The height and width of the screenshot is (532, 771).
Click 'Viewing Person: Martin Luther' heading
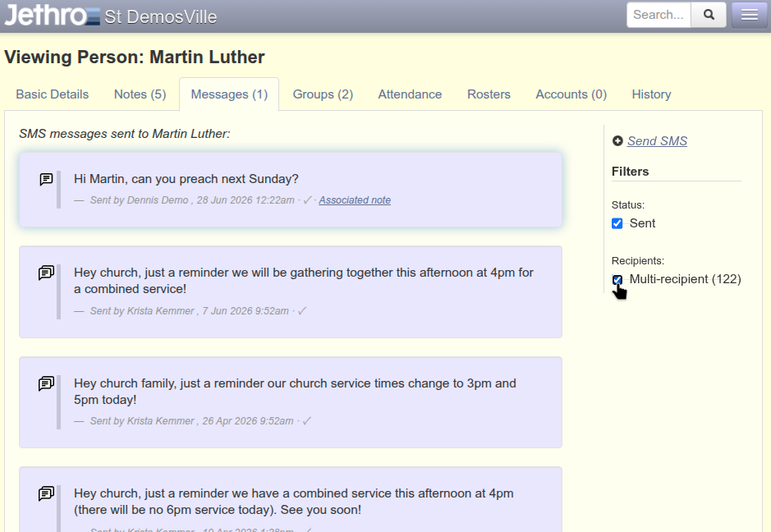[x=134, y=57]
